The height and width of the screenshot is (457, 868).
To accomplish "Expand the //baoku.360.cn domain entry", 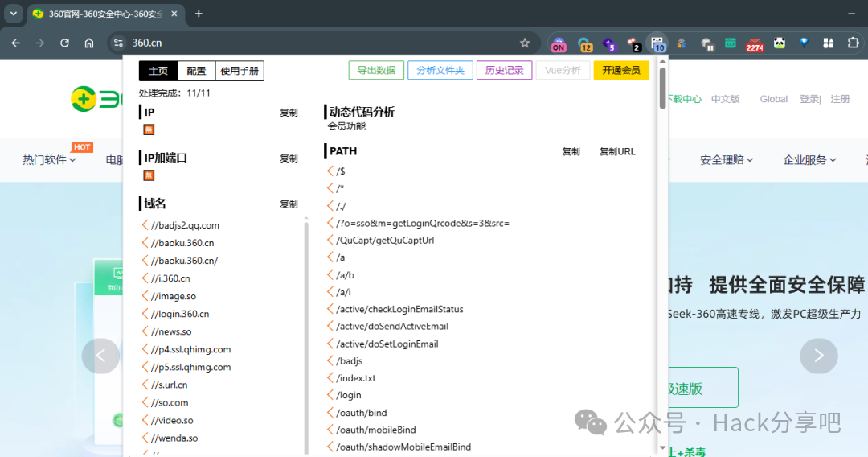I will (145, 243).
